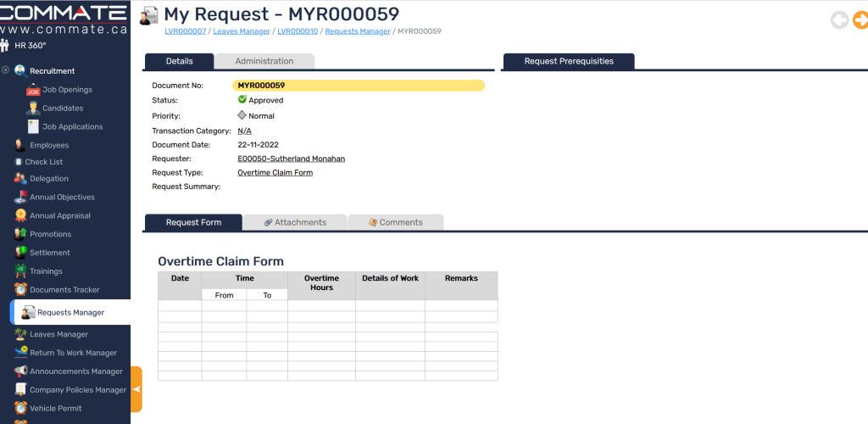Click the first Overtime Hours cell
The height and width of the screenshot is (424, 868).
(321, 305)
